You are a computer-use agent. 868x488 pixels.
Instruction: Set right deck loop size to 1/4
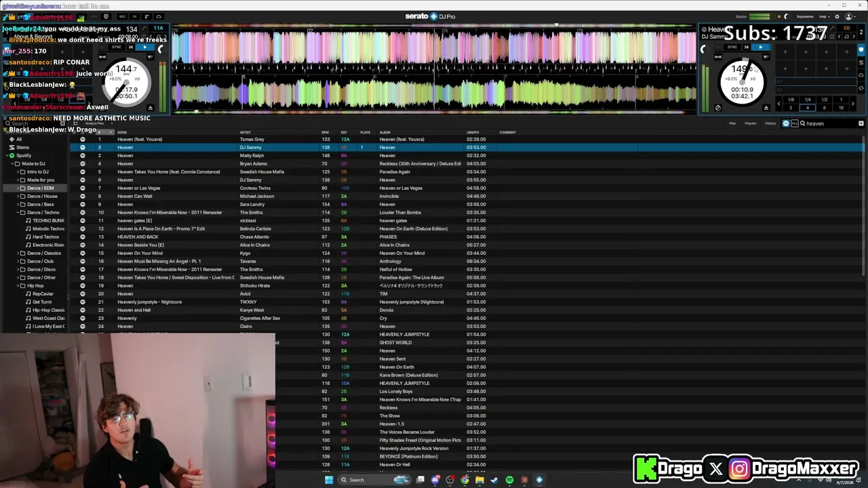point(808,100)
